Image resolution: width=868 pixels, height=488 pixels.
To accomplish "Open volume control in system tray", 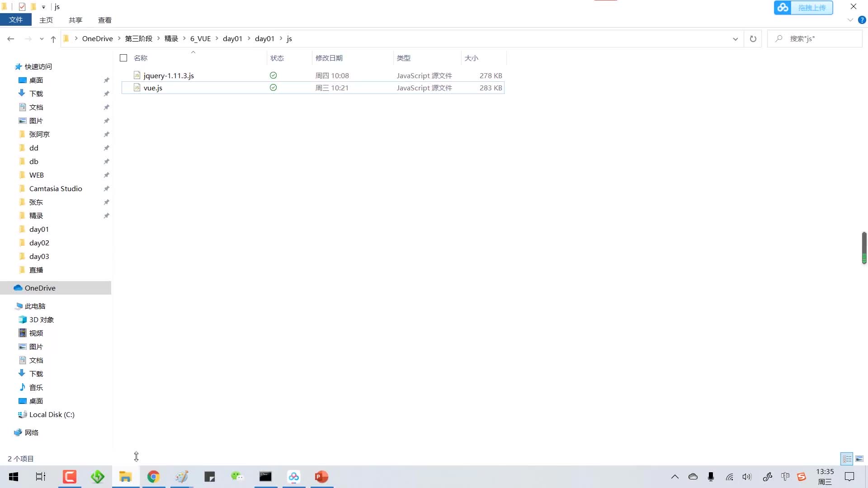I will tap(747, 477).
